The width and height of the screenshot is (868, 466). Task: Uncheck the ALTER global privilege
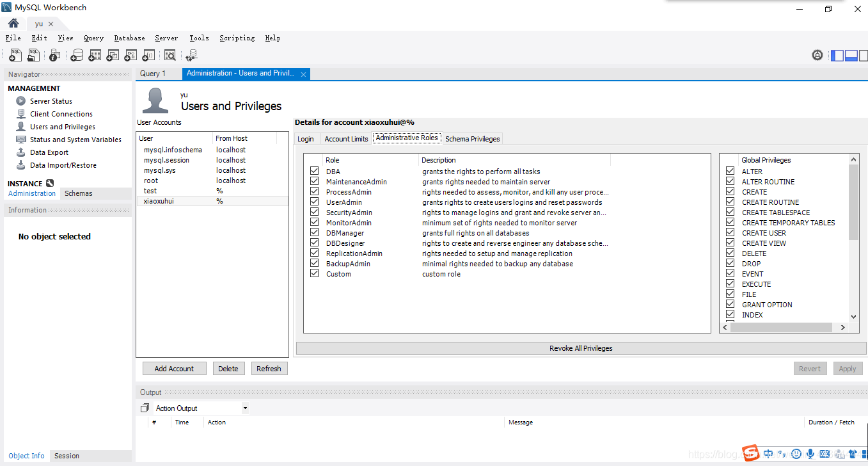tap(730, 171)
